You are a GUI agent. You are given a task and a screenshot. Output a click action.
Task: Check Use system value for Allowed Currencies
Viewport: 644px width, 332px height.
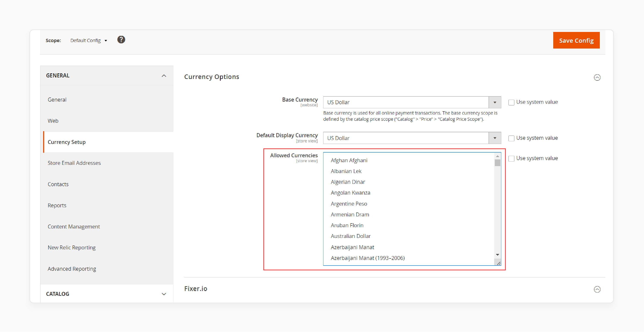point(511,158)
